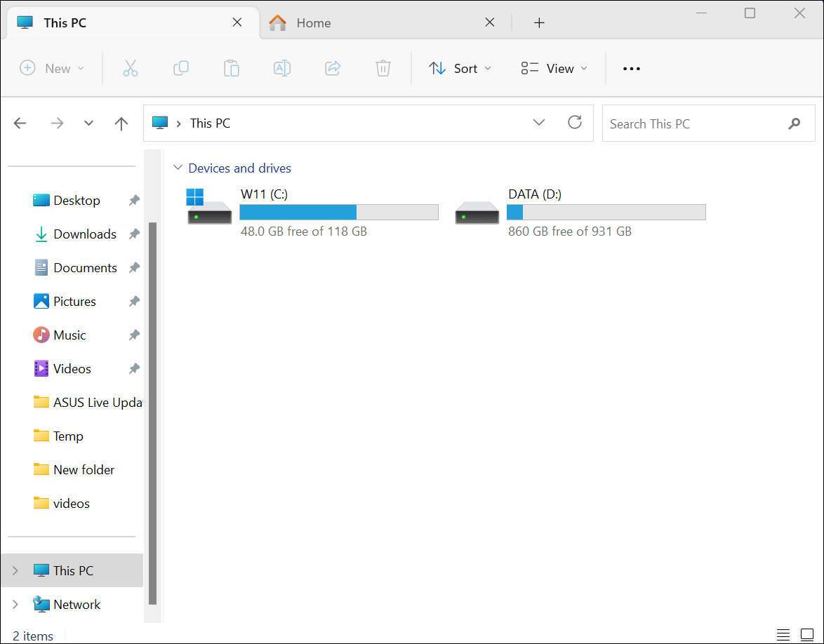Collapse the Devices and drives section
Screen dimensions: 824x644
pos(178,168)
